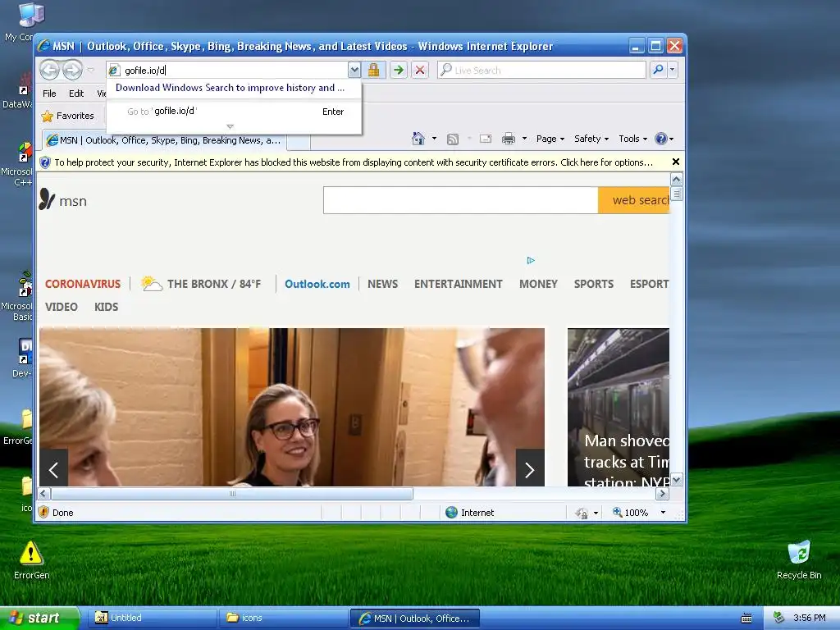Click the vertical scrollbar up arrow
This screenshot has height=630, width=840.
tap(676, 180)
